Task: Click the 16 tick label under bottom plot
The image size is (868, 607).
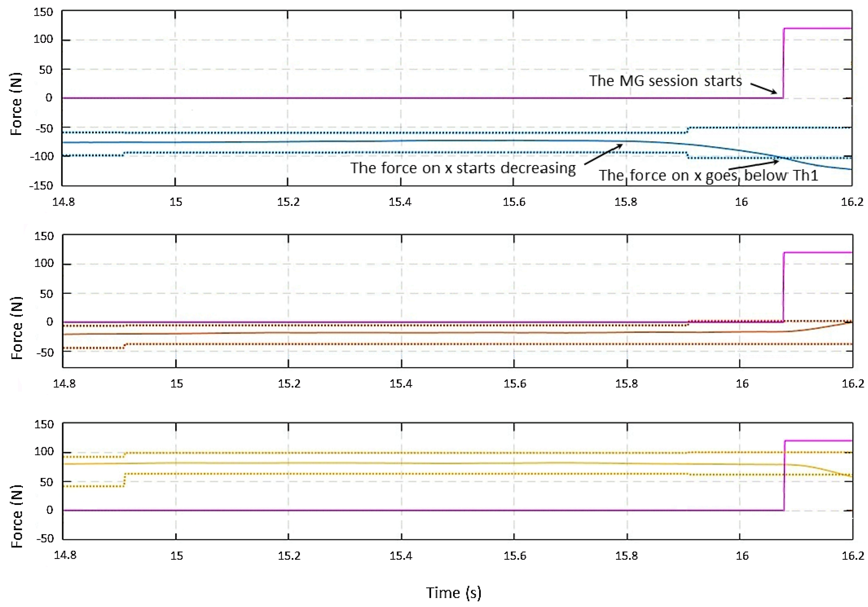Action: 742,556
